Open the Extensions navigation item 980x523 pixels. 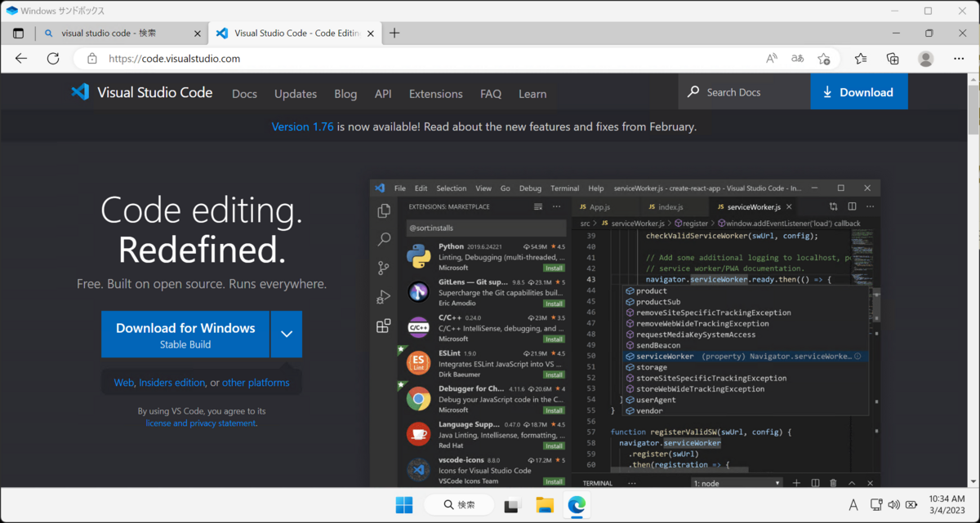435,94
